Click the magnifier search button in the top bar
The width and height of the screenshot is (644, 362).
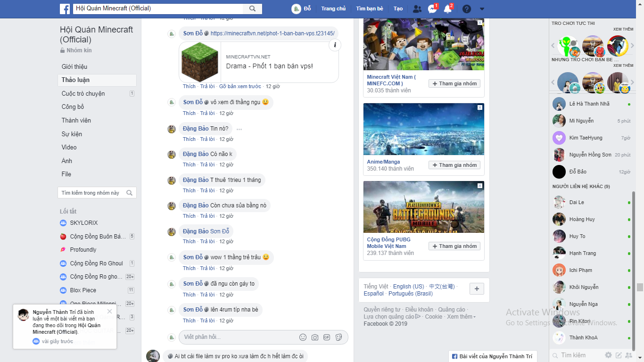[252, 8]
